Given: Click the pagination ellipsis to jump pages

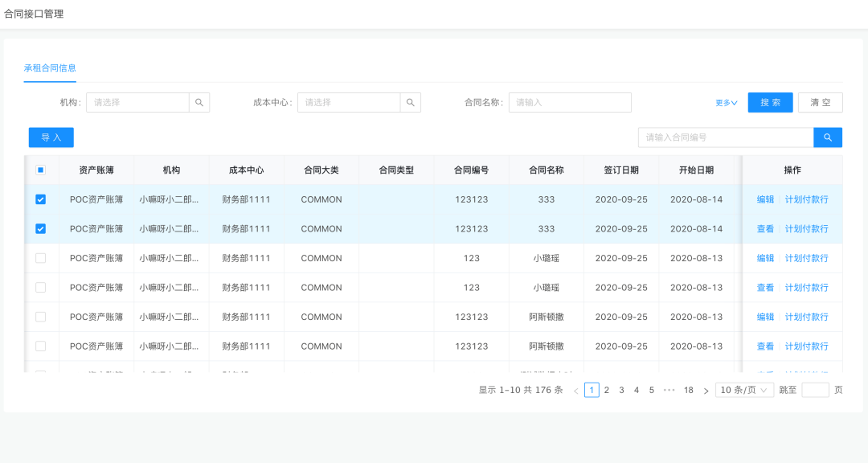Looking at the screenshot, I should [x=669, y=390].
